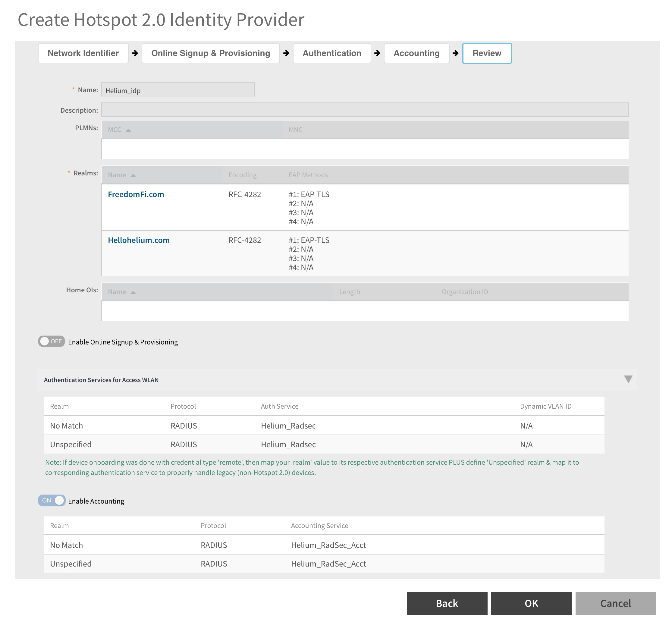Click arrow icon before Accounting step
The width and height of the screenshot is (672, 622).
(x=377, y=53)
